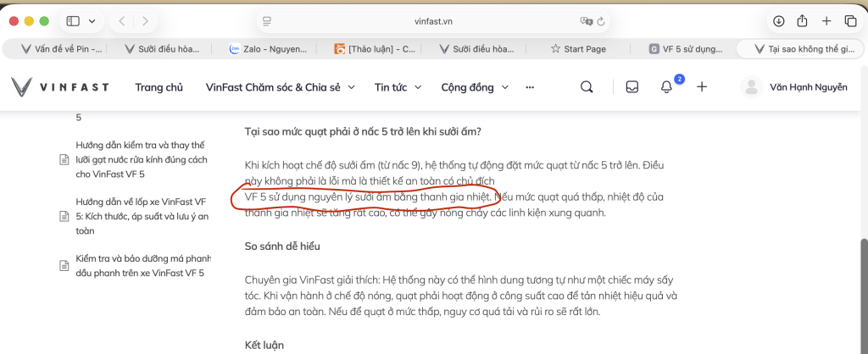Open Trang chủ menu item
The image size is (868, 354).
tap(159, 87)
